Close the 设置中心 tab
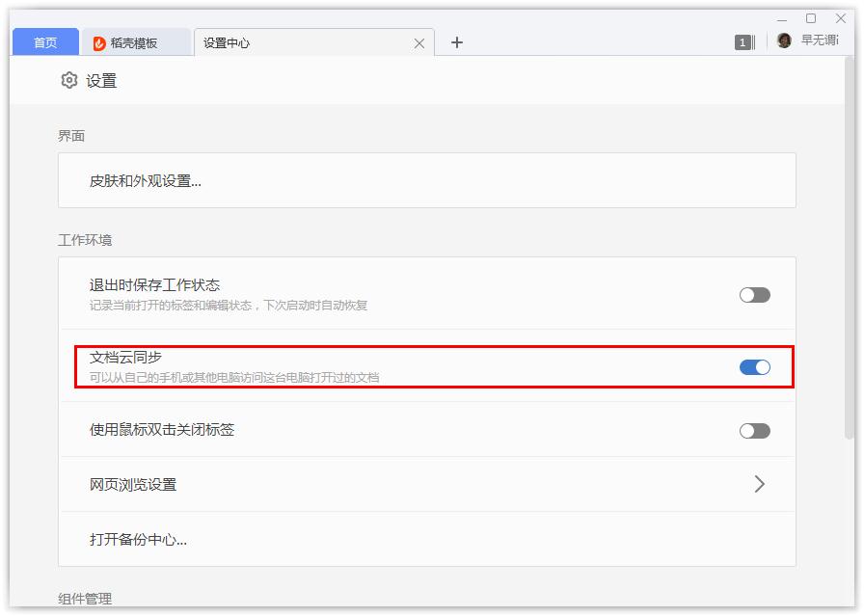The image size is (864, 616). pos(418,42)
